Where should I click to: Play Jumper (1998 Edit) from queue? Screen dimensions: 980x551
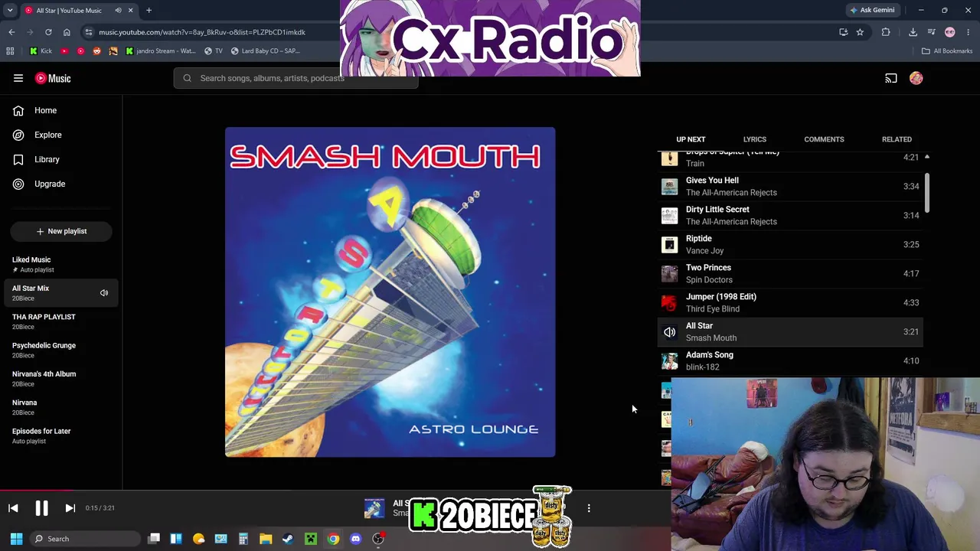790,302
